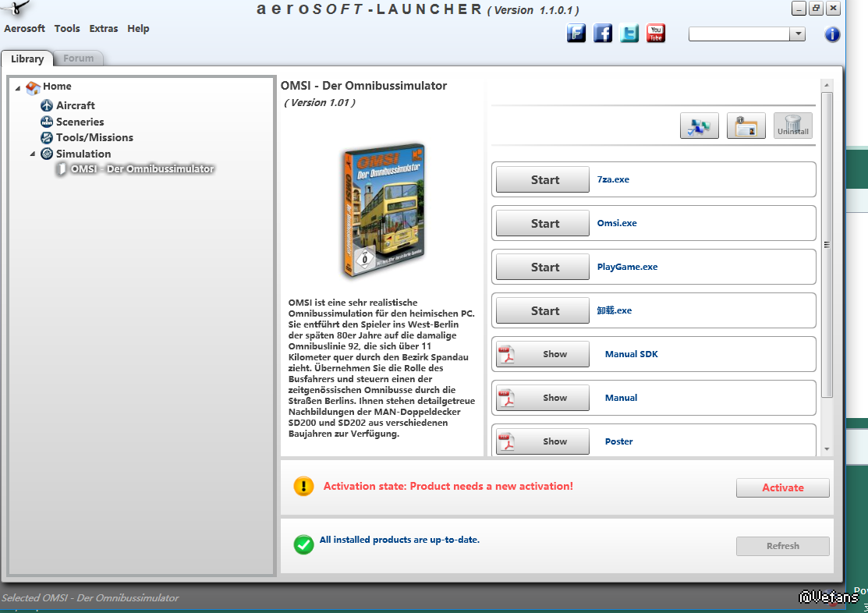Image resolution: width=868 pixels, height=613 pixels.
Task: Show the Manual document
Action: click(543, 399)
